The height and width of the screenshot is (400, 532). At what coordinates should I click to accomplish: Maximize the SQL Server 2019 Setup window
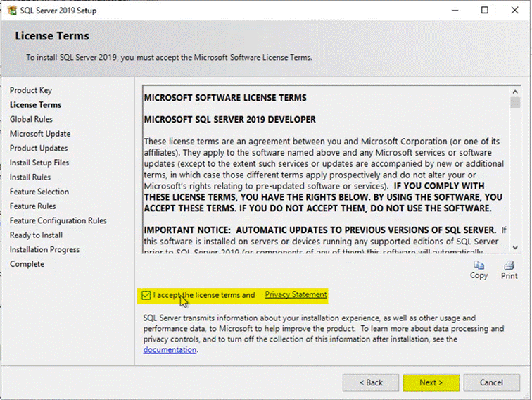[x=485, y=11]
